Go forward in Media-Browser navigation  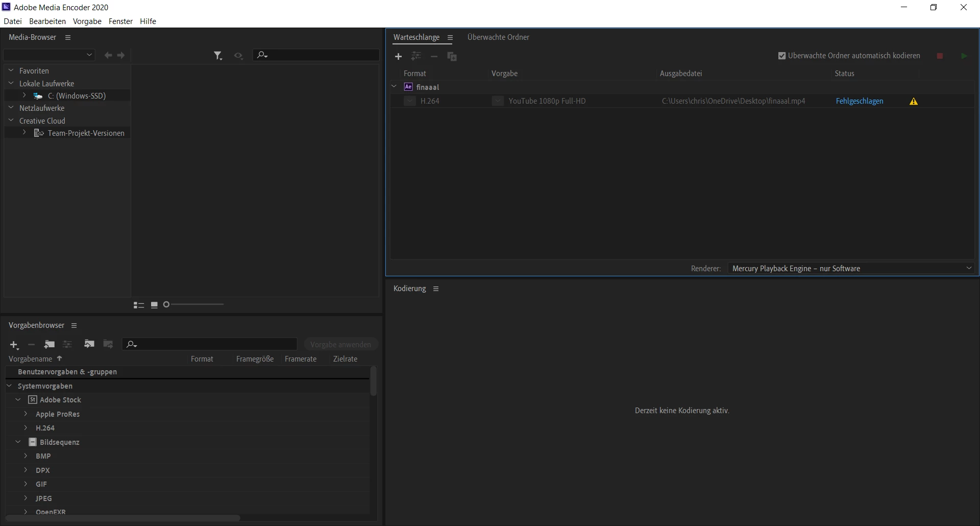[121, 55]
